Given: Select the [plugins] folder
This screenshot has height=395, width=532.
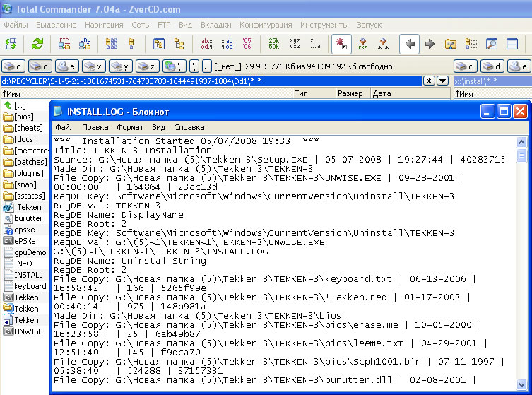Looking at the screenshot, I should point(24,173).
